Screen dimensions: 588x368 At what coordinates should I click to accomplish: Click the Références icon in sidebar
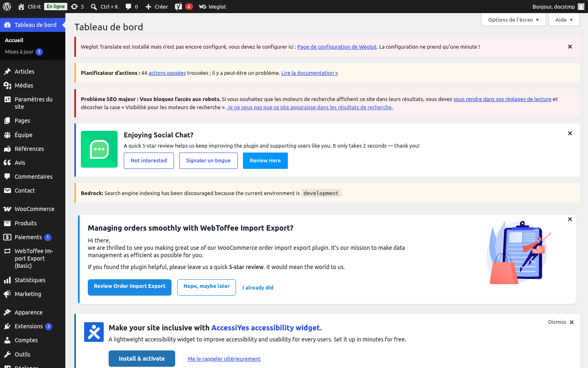7,149
